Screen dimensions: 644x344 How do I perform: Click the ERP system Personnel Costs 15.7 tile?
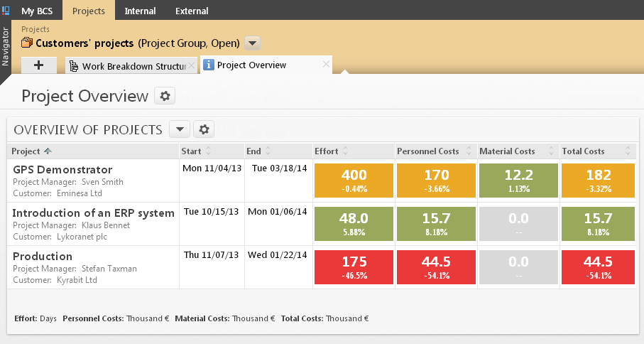(436, 224)
